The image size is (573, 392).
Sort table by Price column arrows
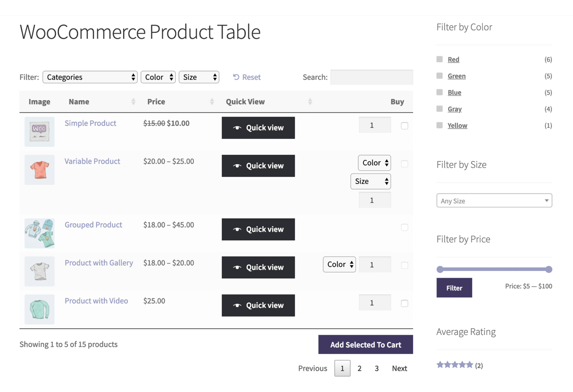coord(212,102)
